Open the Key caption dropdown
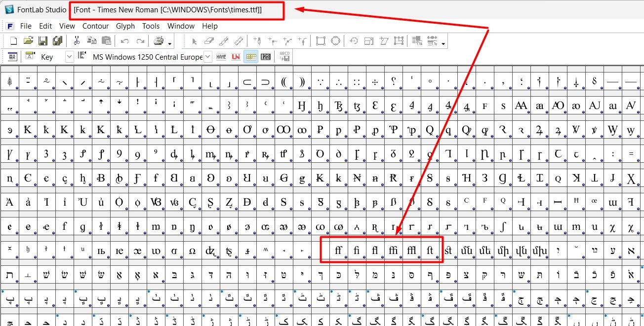This screenshot has height=326, width=644. click(x=69, y=57)
